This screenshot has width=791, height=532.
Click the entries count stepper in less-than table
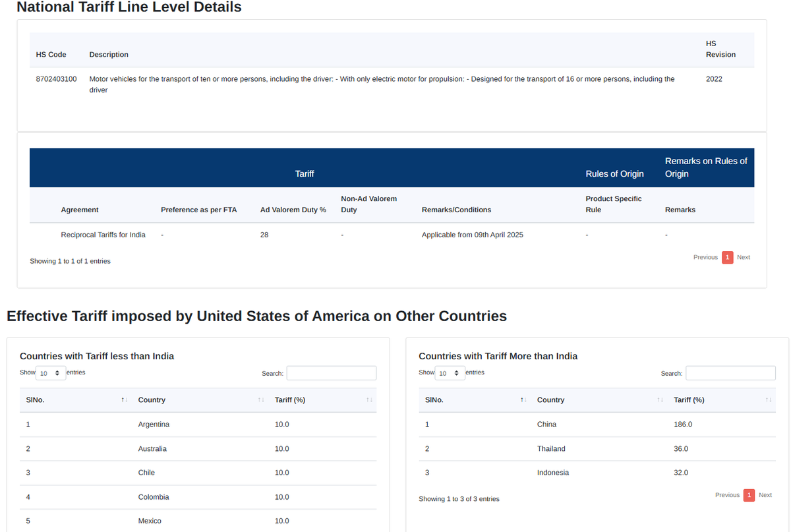click(x=58, y=372)
